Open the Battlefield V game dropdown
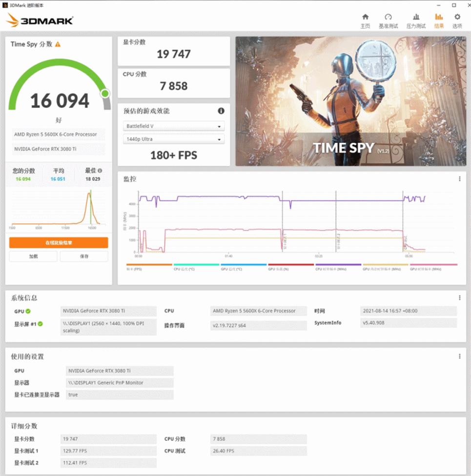471x476 pixels. [174, 126]
